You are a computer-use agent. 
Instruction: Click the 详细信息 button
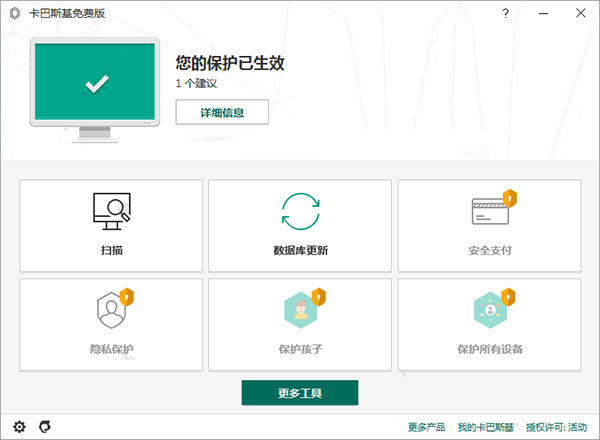pyautogui.click(x=222, y=112)
